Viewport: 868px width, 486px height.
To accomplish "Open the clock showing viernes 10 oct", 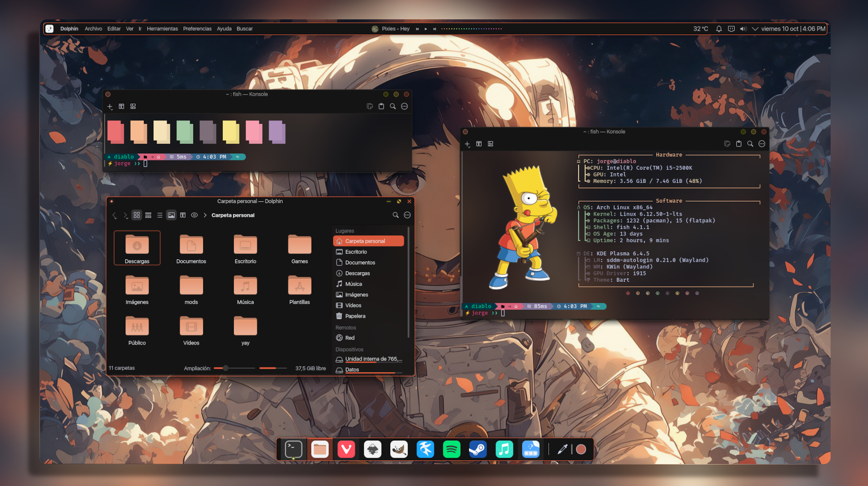I will point(793,29).
